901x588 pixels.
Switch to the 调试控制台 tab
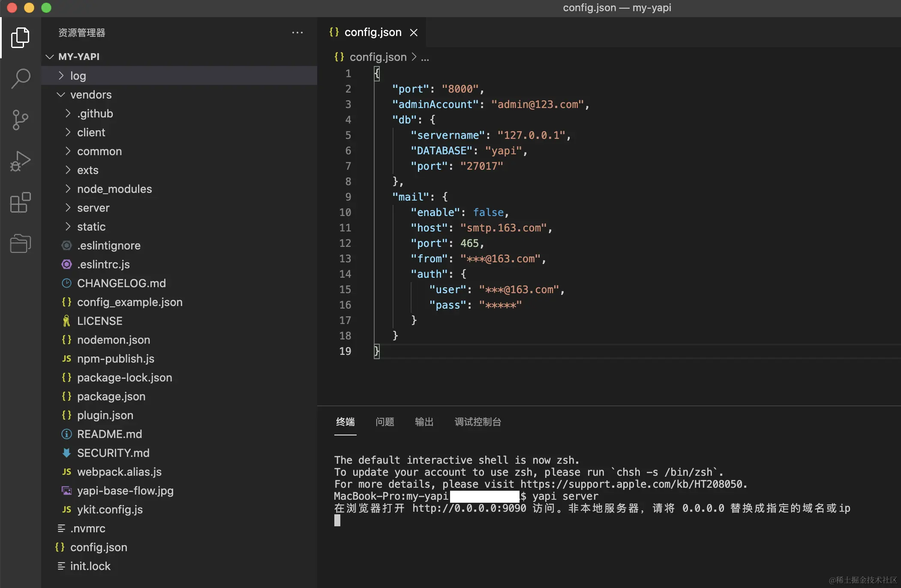coord(478,422)
